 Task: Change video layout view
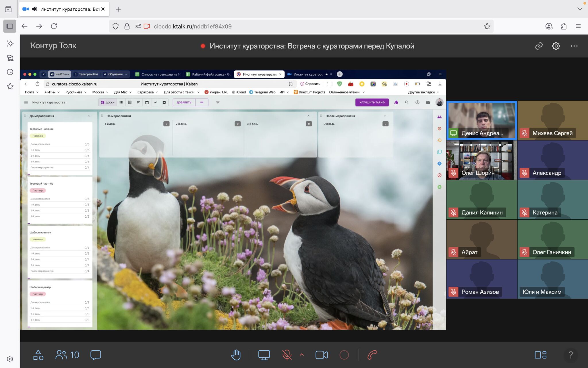[540, 355]
